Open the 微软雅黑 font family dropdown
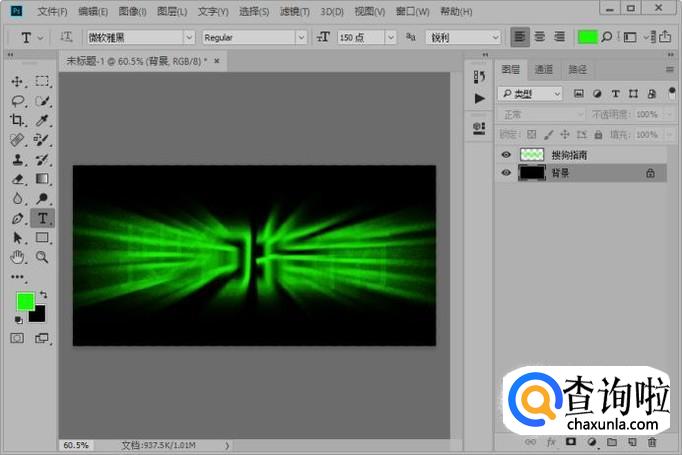 [x=140, y=37]
